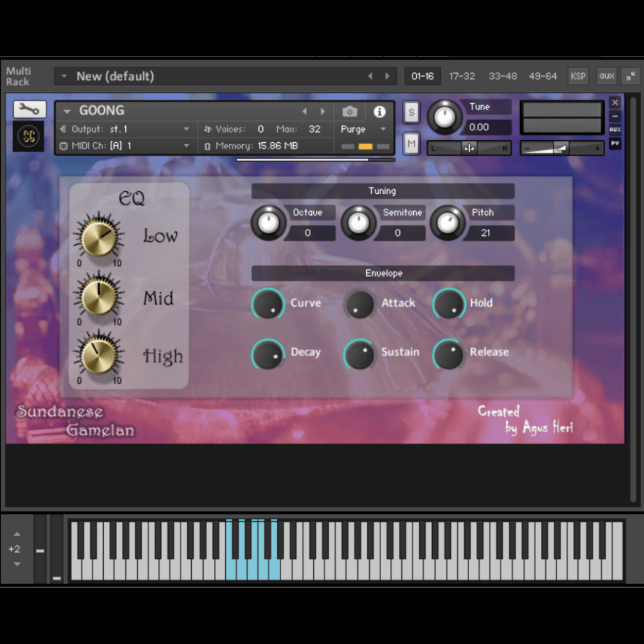Click the Semitone value field
Image resolution: width=644 pixels, height=644 pixels.
tap(399, 233)
